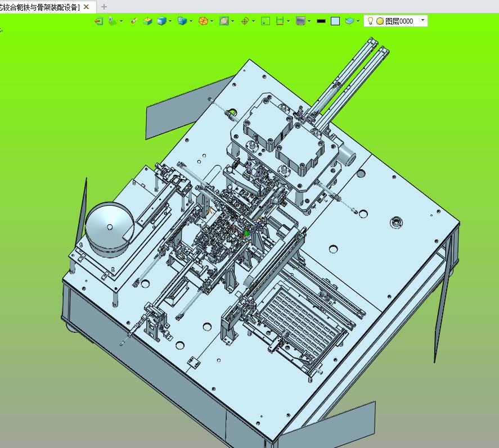Click the orange polygon mesh icon
Viewport: 499px width, 448px height.
[x=203, y=21]
